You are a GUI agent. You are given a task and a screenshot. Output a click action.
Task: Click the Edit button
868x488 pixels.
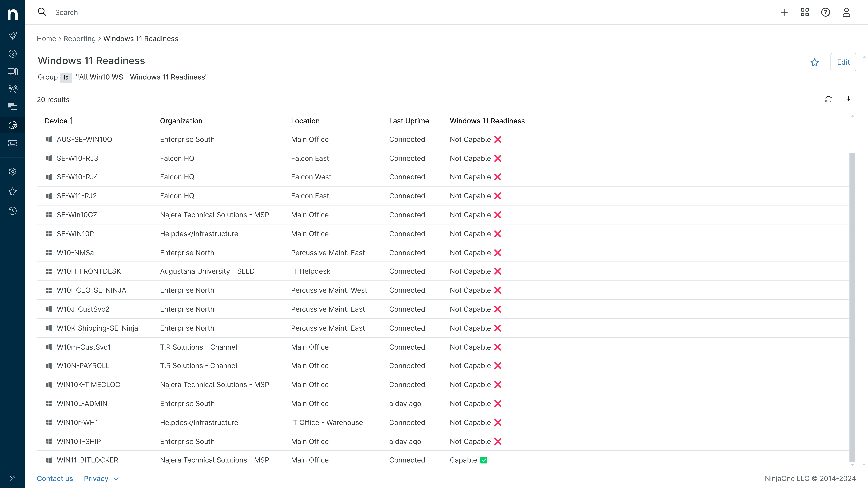coord(843,62)
